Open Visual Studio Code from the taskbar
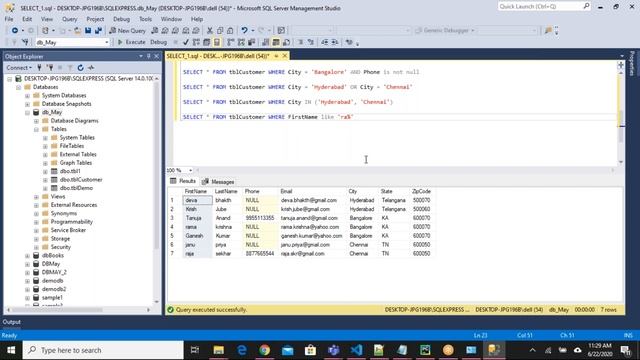 (356, 350)
